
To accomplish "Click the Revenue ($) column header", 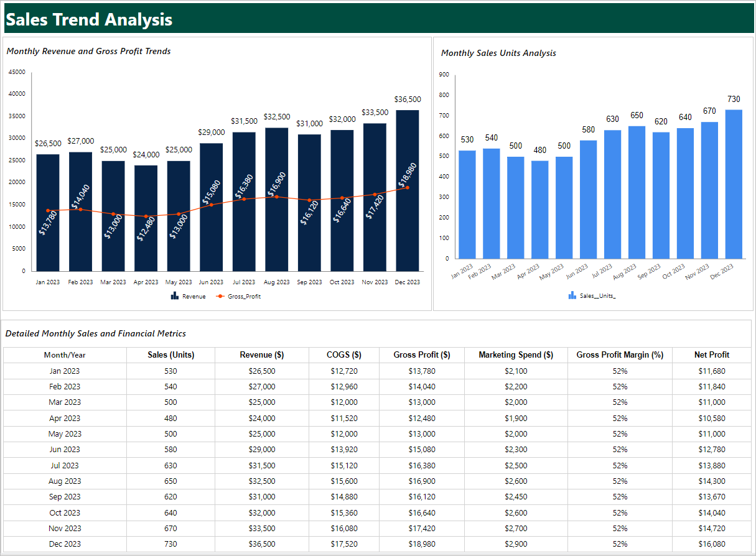I will (262, 355).
